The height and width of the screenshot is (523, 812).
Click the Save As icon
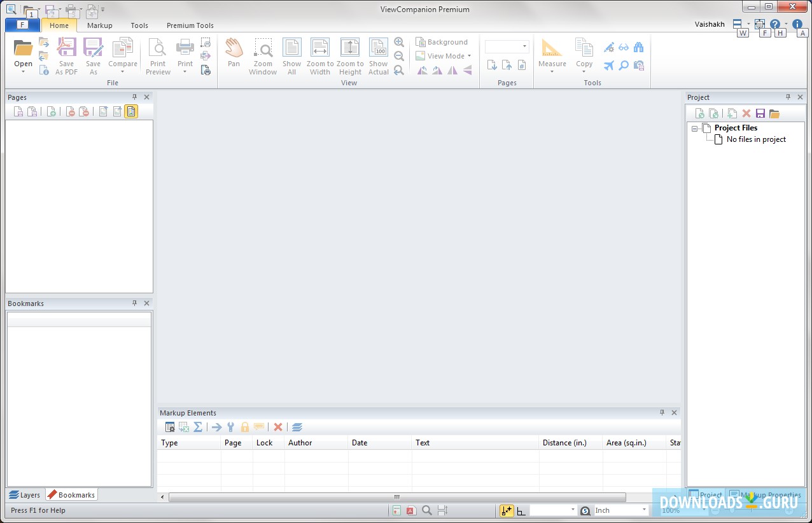point(93,48)
